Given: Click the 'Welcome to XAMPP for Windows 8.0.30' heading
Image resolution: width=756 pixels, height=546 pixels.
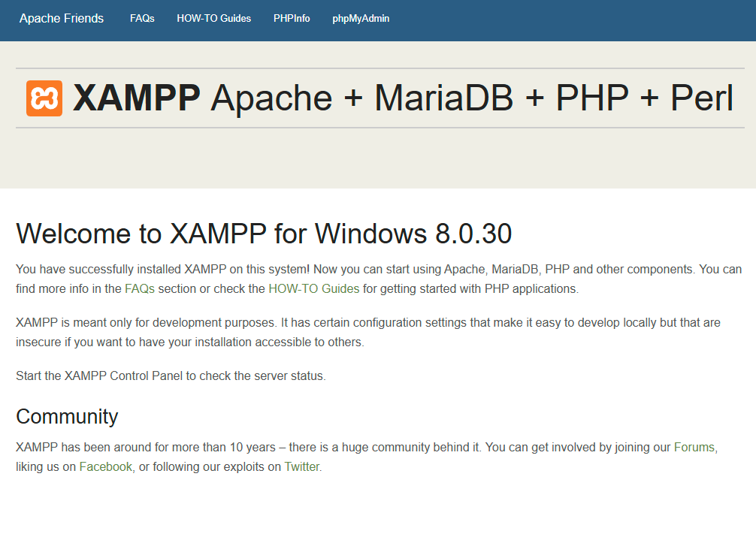Looking at the screenshot, I should (x=264, y=234).
